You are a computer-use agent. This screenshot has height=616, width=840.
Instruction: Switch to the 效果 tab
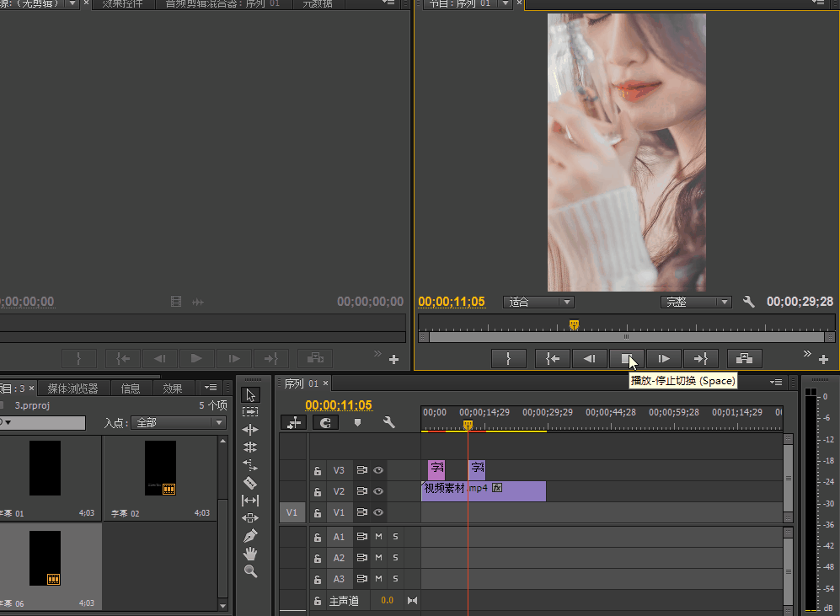[x=173, y=388]
